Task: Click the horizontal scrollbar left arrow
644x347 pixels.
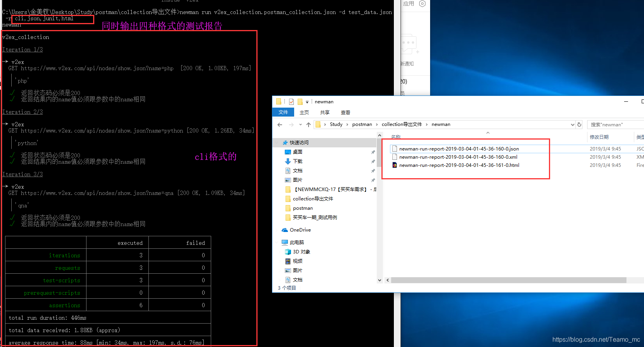Action: tap(388, 280)
